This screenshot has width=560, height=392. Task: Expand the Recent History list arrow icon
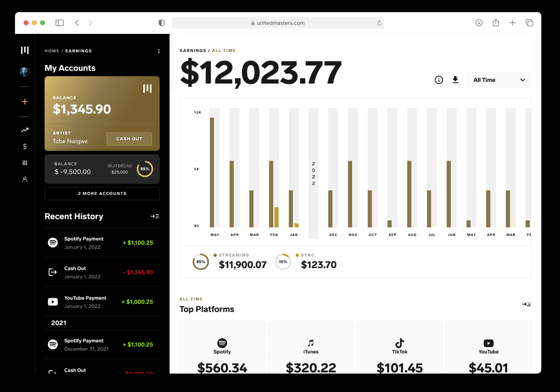pos(155,216)
